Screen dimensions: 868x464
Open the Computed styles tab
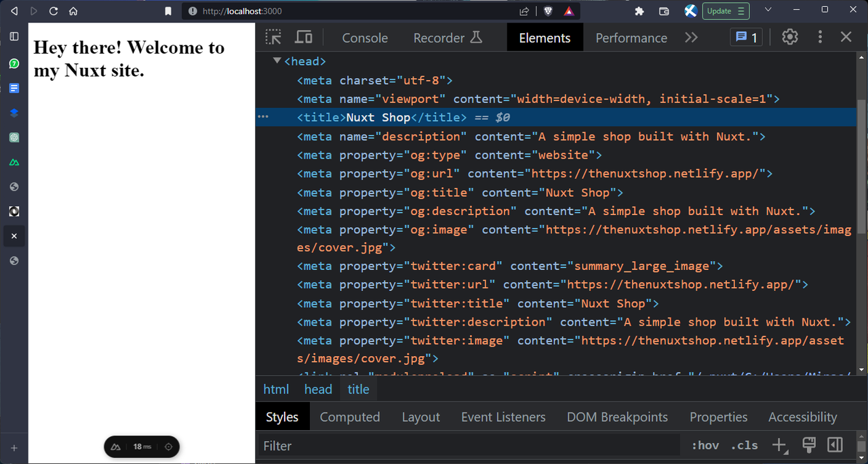(x=350, y=417)
